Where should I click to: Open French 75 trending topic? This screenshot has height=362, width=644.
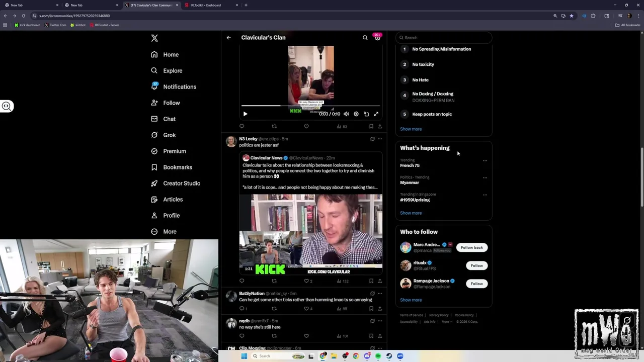[410, 165]
